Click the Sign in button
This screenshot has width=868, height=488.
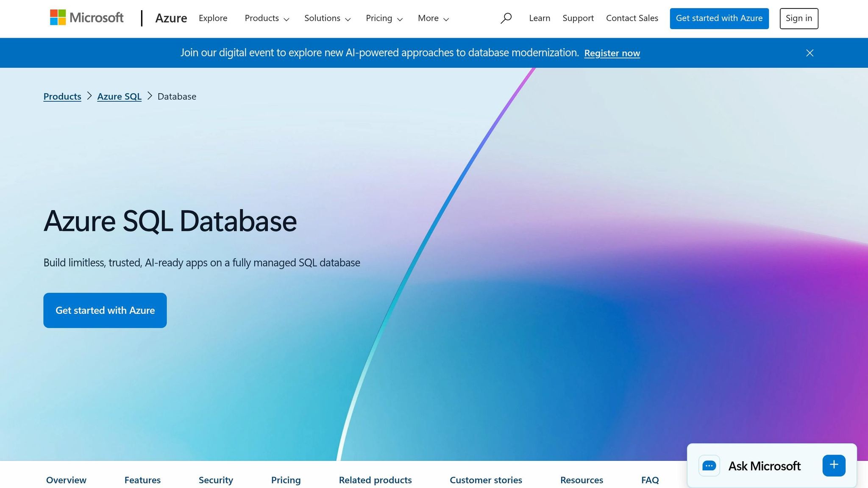pyautogui.click(x=798, y=18)
